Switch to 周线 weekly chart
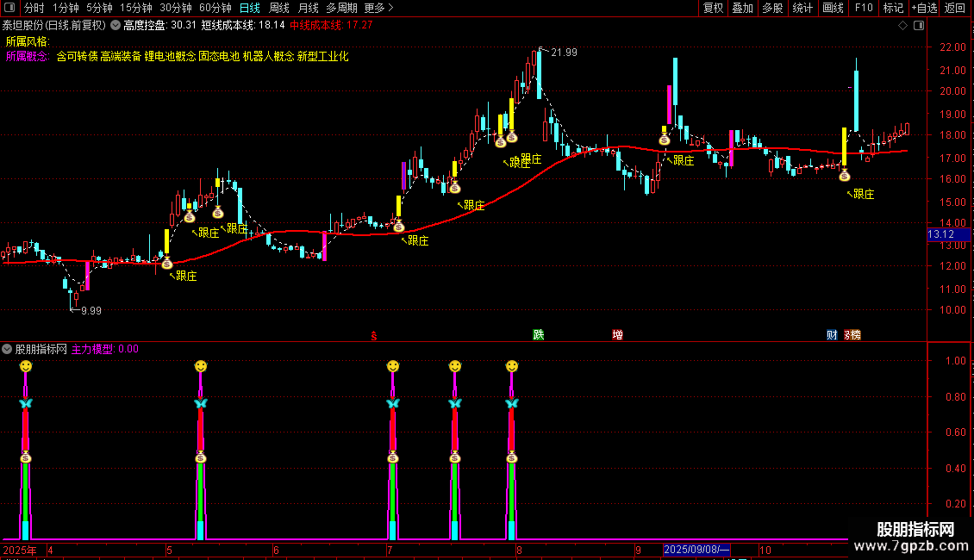 (x=279, y=8)
